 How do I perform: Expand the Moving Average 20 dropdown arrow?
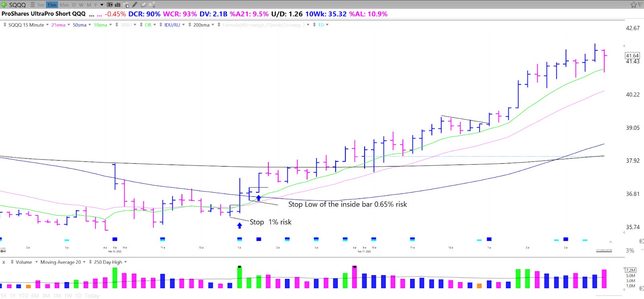pos(85,262)
